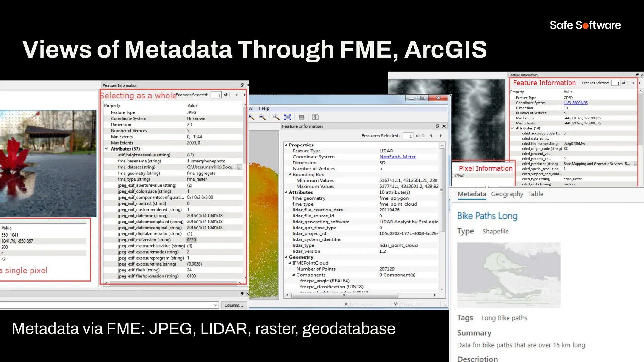Click Features Selected field in LIDAR panel
644x362 pixels.
pyautogui.click(x=408, y=136)
